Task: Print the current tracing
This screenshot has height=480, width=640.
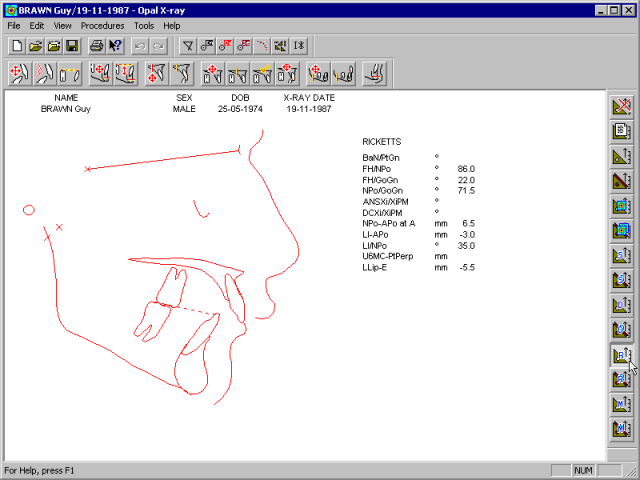Action: coord(96,46)
